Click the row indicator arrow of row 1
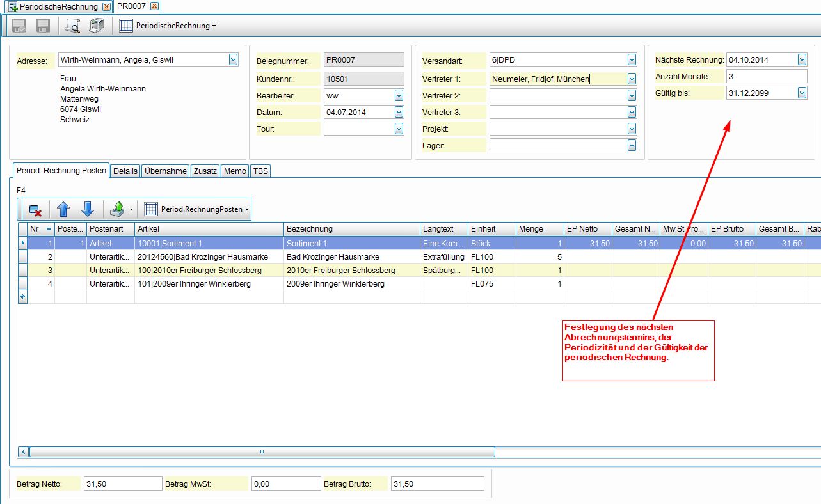The width and height of the screenshot is (821, 504). (x=22, y=243)
